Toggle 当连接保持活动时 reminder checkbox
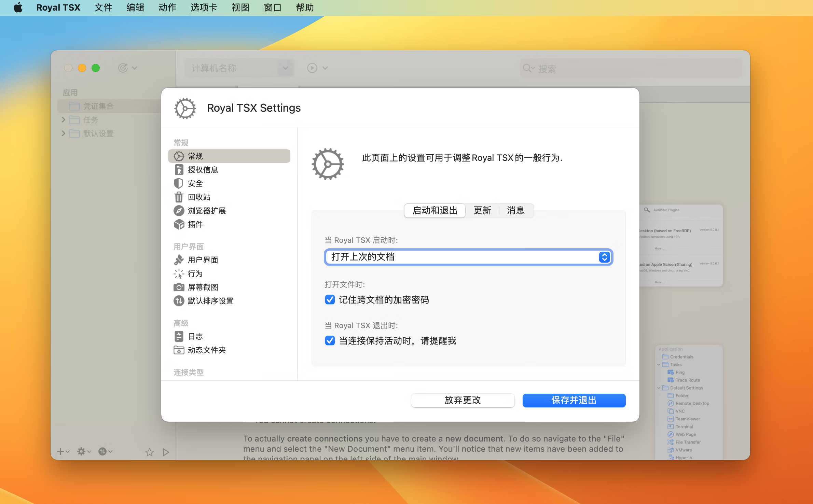Viewport: 813px width, 504px height. click(x=330, y=340)
